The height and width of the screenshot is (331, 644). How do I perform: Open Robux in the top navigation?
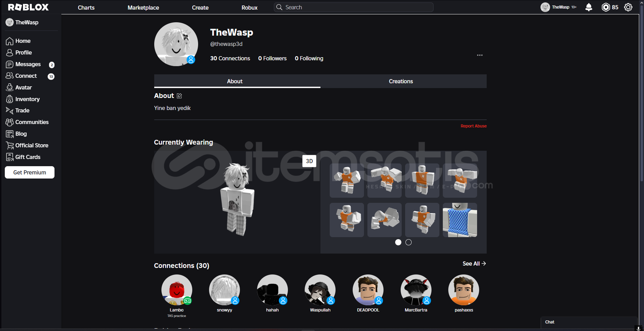(x=250, y=8)
